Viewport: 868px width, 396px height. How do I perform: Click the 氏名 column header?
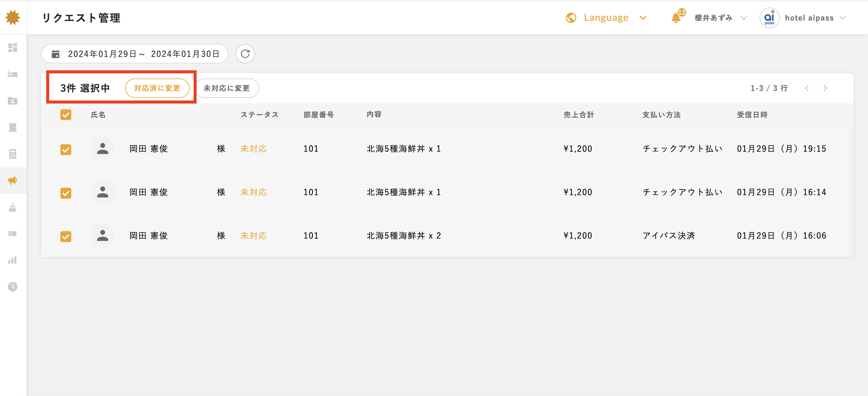[x=98, y=115]
